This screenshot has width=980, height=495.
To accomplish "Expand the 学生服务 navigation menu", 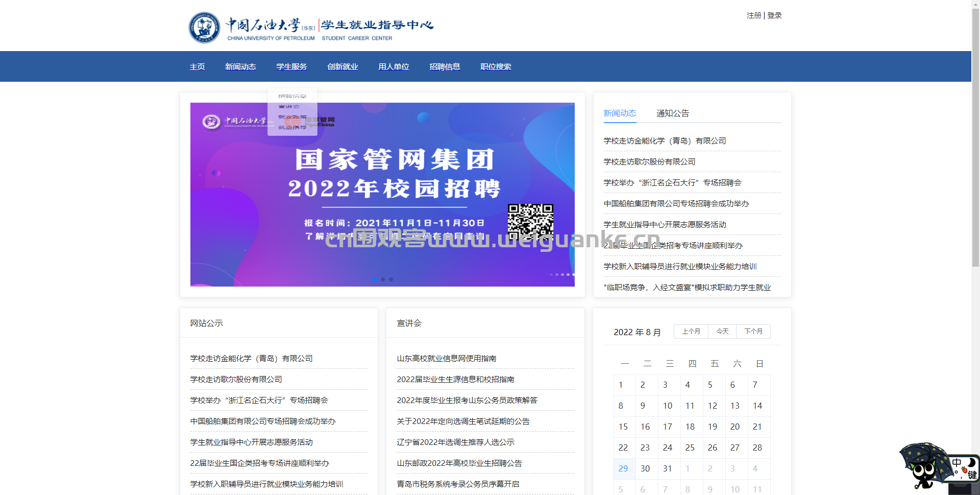I will pyautogui.click(x=291, y=67).
